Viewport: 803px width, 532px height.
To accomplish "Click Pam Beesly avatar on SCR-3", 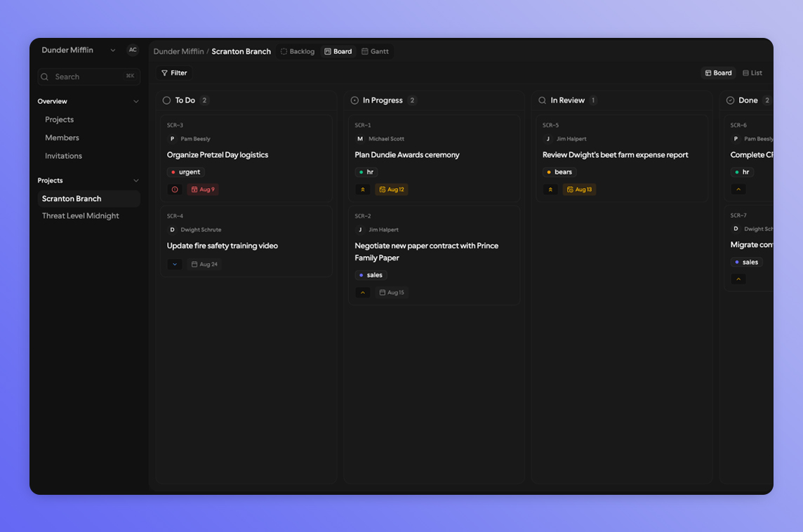I will (x=172, y=139).
